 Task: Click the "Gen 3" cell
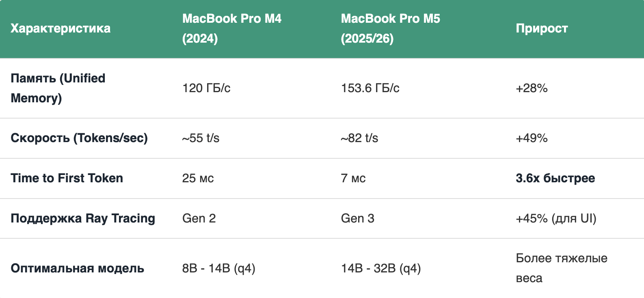coord(357,218)
